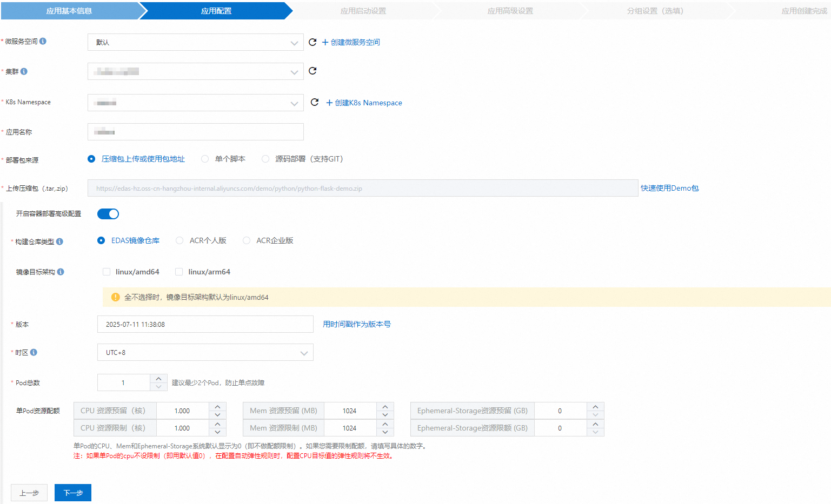Refresh the 微服务空间 list
831x504 pixels.
click(313, 42)
